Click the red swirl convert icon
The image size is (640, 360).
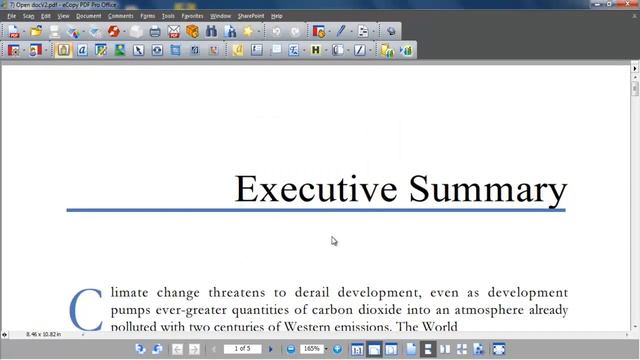(x=114, y=31)
